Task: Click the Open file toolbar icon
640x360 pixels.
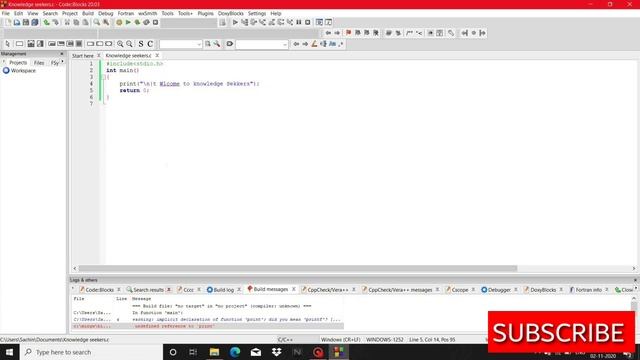Action: coord(17,22)
